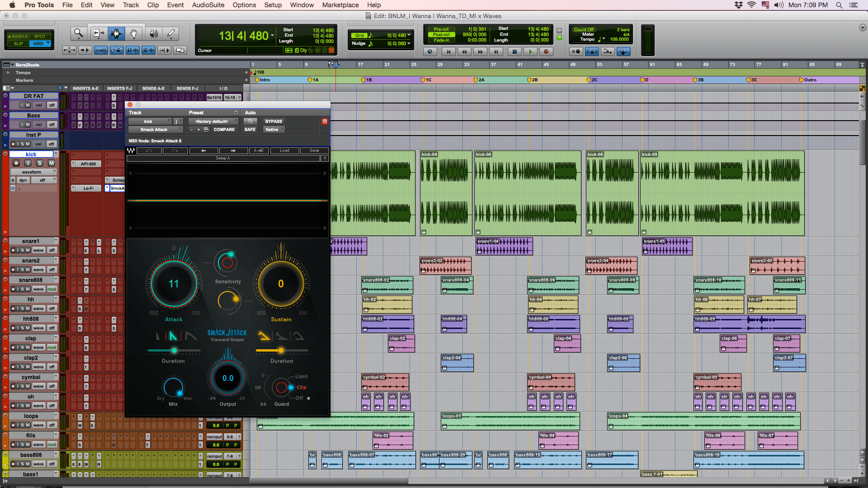This screenshot has width=868, height=488.
Task: Open Spotlight search in the menu bar
Action: coord(839,5)
